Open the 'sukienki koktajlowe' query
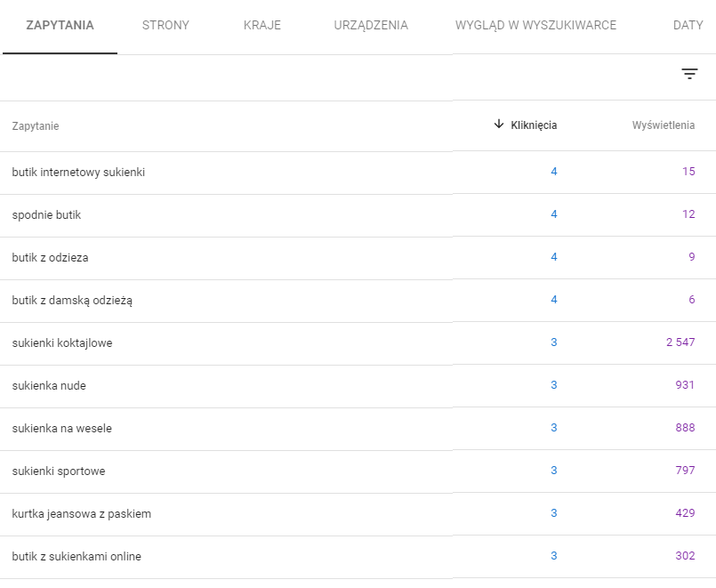The height and width of the screenshot is (588, 716). pos(62,342)
